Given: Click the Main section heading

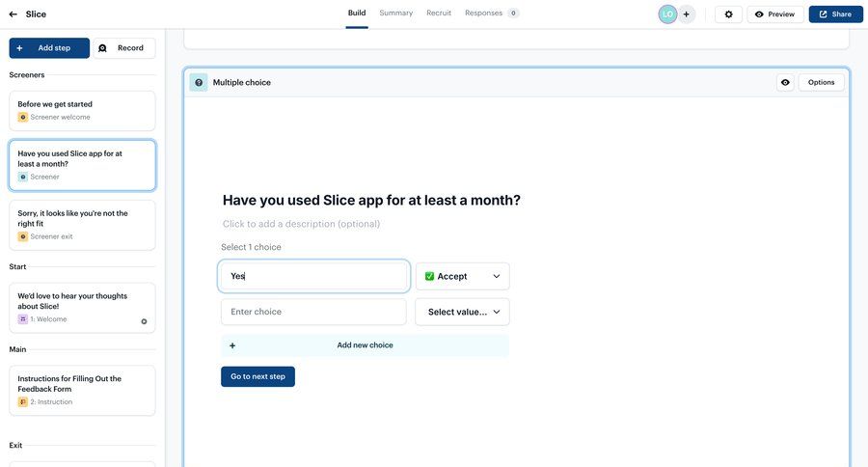Looking at the screenshot, I should tap(17, 349).
